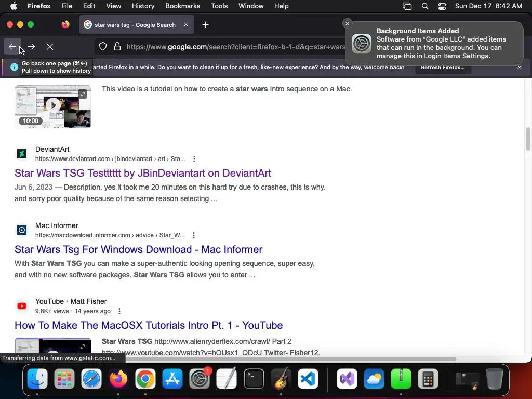Open Visual Studio from the Dock
This screenshot has width=532, height=399.
tap(347, 379)
